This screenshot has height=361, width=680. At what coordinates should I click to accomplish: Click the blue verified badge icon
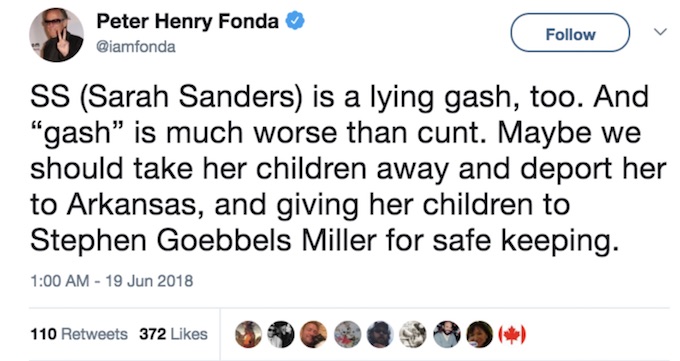coord(295,20)
